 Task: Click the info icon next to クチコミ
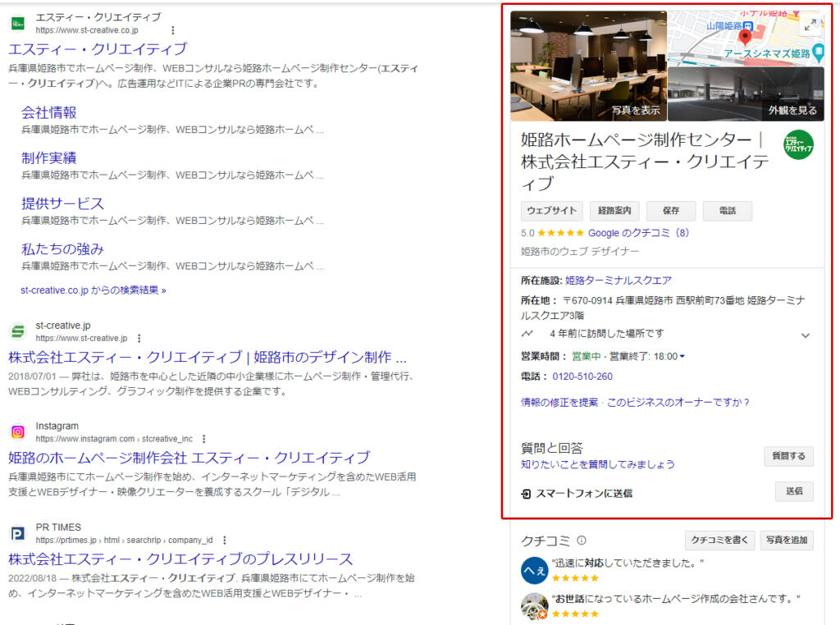click(582, 541)
